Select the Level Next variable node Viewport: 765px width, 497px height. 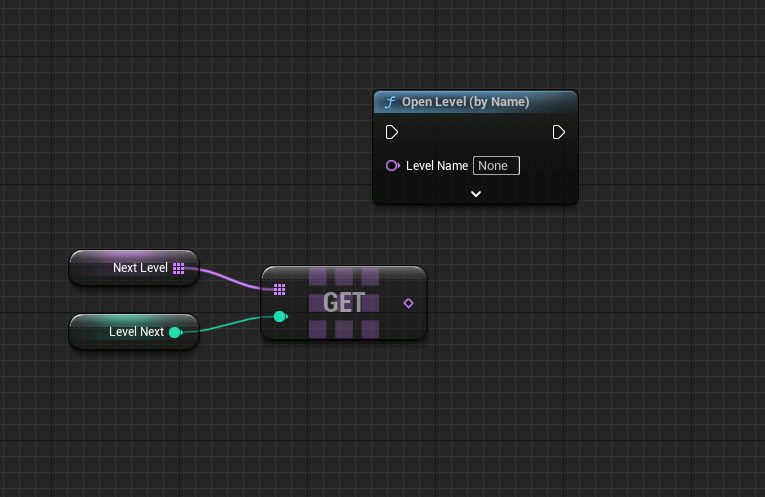click(x=134, y=332)
